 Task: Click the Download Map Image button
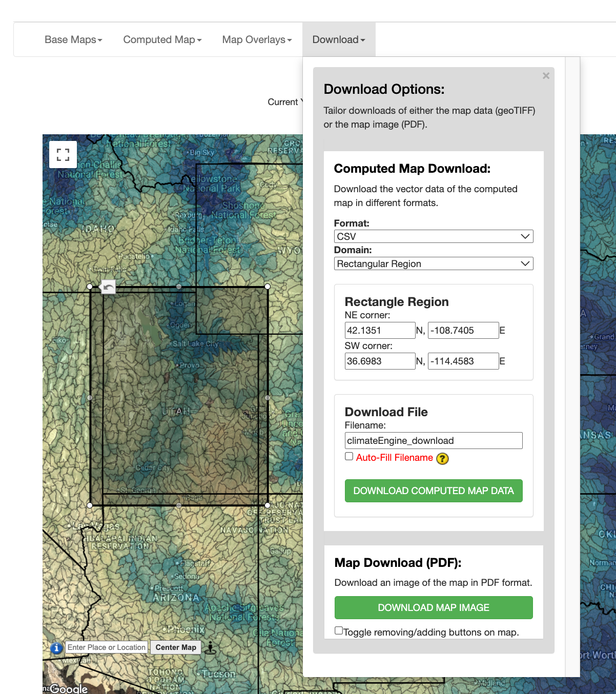coord(434,607)
